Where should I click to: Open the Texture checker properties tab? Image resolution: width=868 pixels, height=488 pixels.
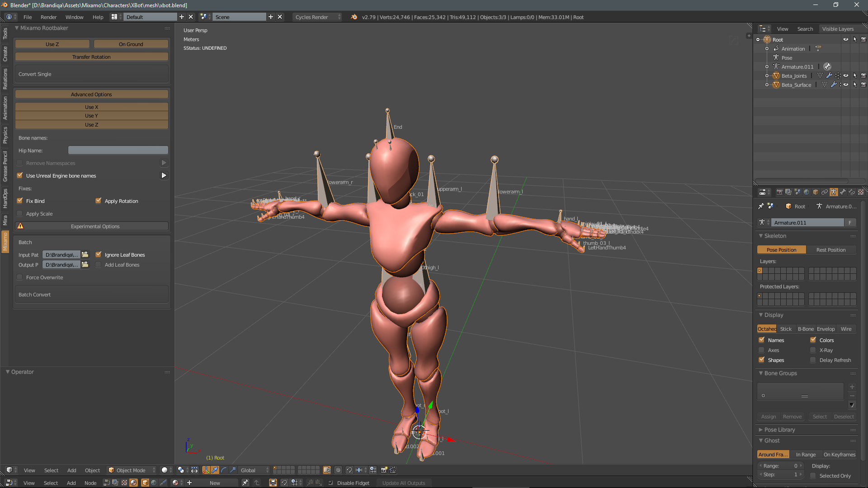(x=861, y=192)
